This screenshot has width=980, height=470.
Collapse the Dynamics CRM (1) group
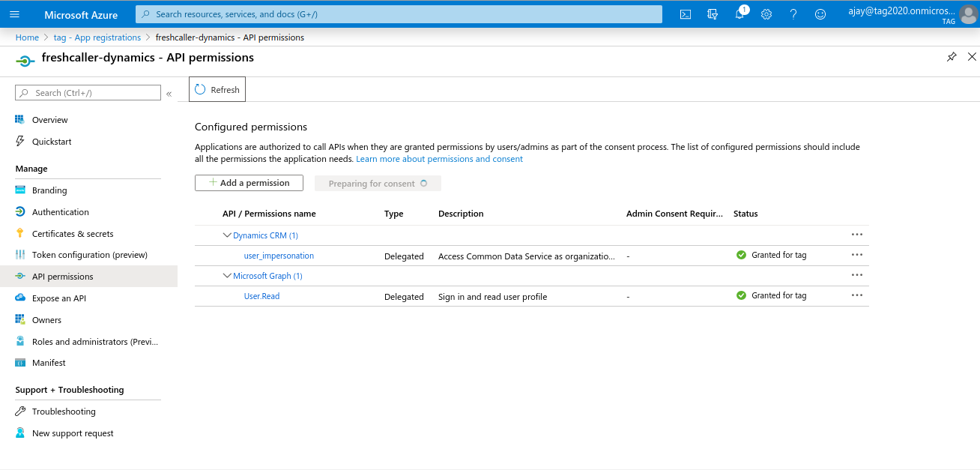click(227, 235)
